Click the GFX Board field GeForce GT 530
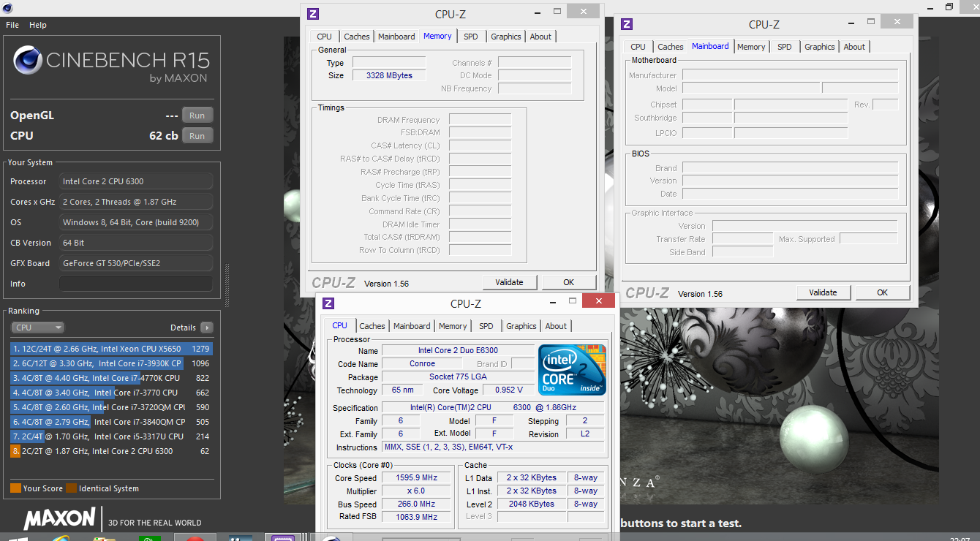Screen dimensions: 980x541 tap(136, 263)
